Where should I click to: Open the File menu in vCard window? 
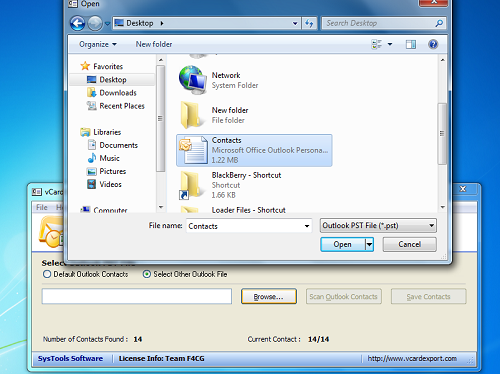[42, 207]
